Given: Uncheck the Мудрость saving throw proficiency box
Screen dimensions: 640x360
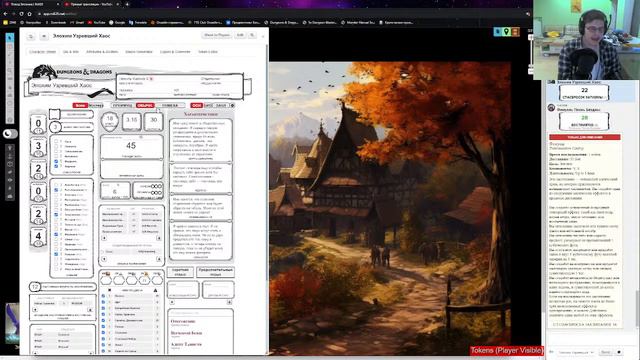Looking at the screenshot, I should [56, 161].
